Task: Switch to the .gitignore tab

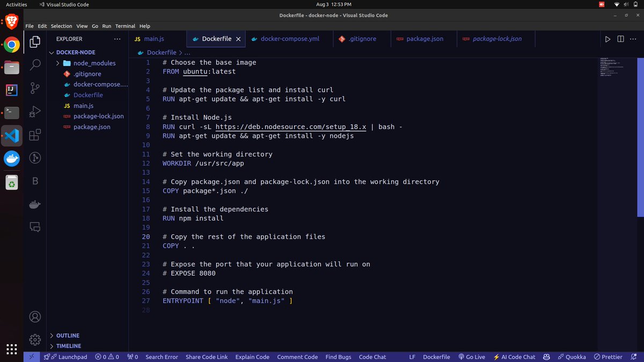Action: point(362,39)
